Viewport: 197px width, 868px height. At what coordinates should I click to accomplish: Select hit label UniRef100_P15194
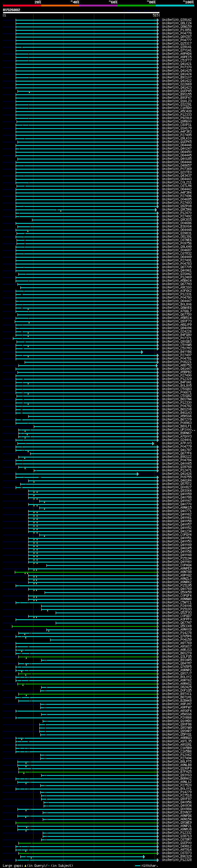176,558
